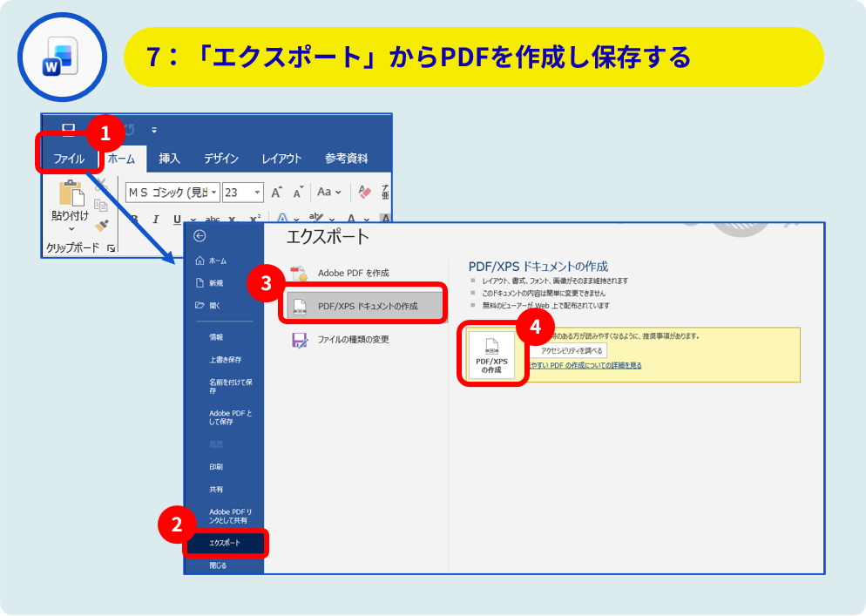This screenshot has height=616, width=866.
Task: Click the Increase Font Size icon
Action: (276, 193)
